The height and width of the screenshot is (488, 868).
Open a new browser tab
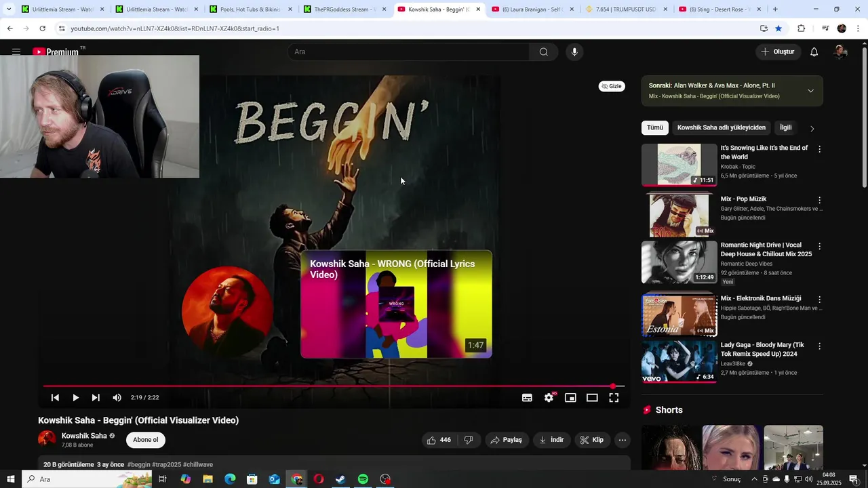(x=775, y=9)
